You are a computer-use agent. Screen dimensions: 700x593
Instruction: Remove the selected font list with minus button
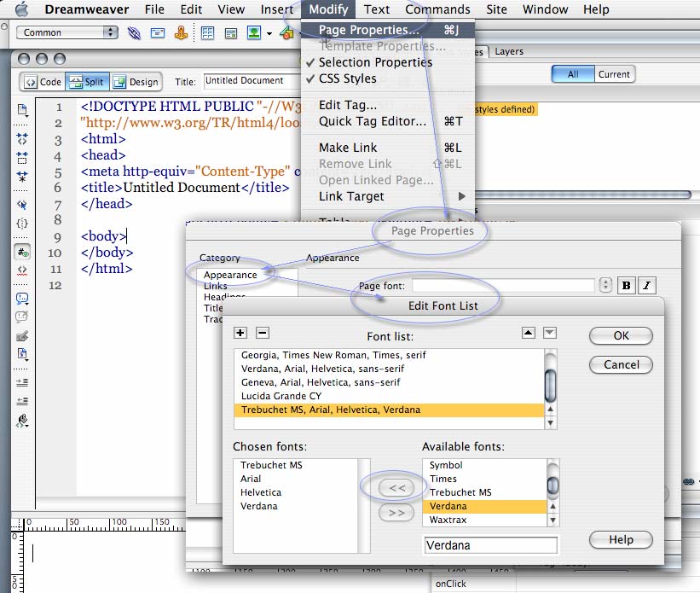263,333
